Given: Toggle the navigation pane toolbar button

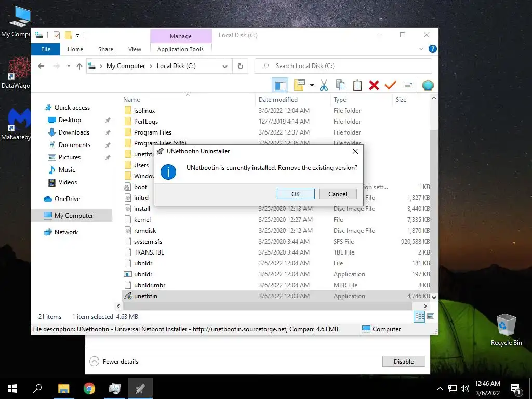Looking at the screenshot, I should tap(280, 85).
